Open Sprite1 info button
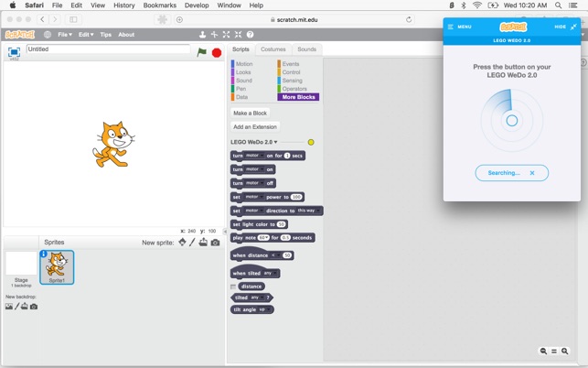 pyautogui.click(x=44, y=254)
